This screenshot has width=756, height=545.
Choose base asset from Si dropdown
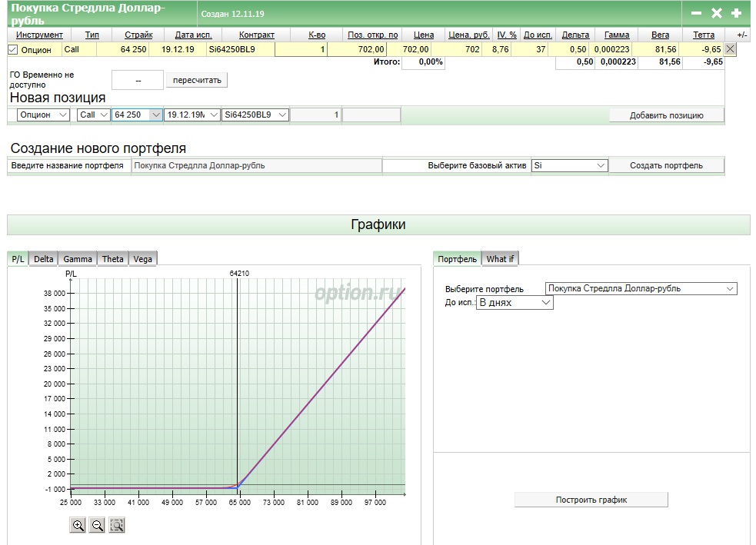(569, 165)
